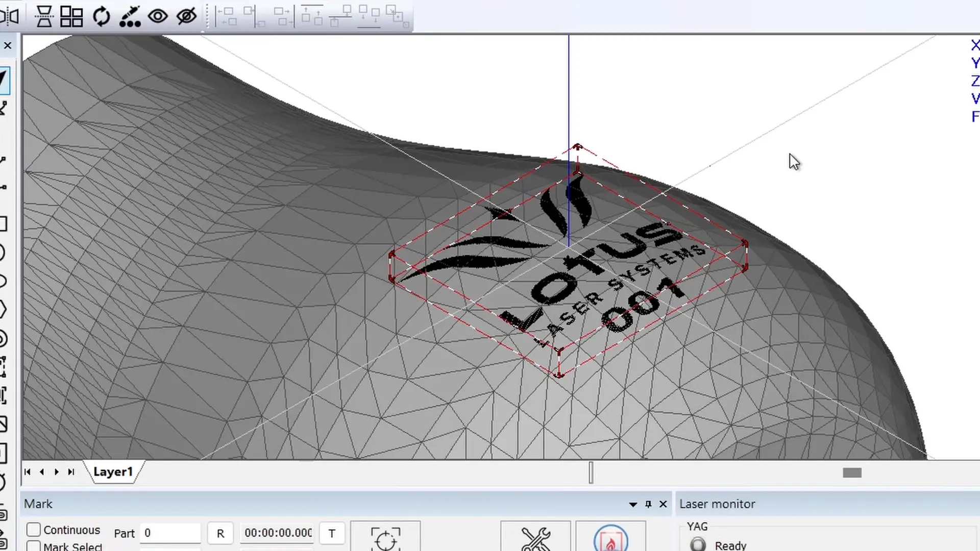Click the R reset button
980x551 pixels.
[x=220, y=534]
